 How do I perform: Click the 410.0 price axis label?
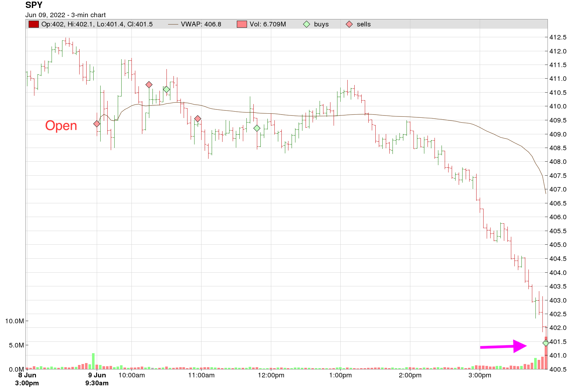(x=558, y=106)
